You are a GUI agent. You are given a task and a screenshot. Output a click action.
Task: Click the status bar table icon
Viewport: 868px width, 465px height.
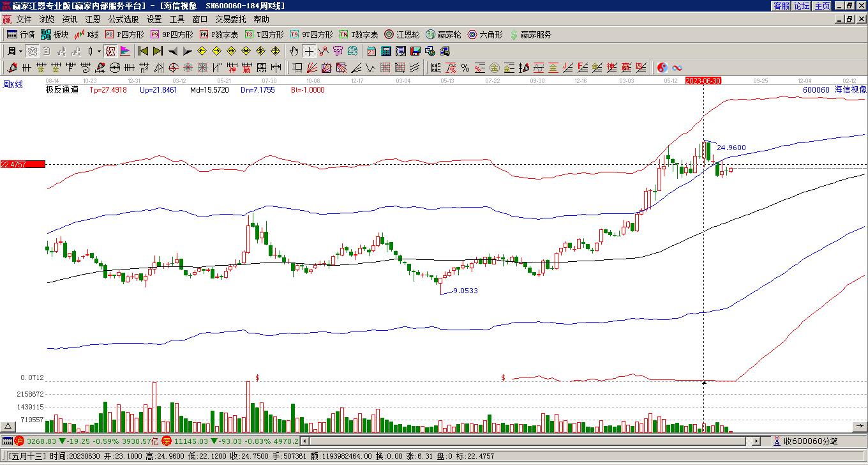[x=7, y=441]
